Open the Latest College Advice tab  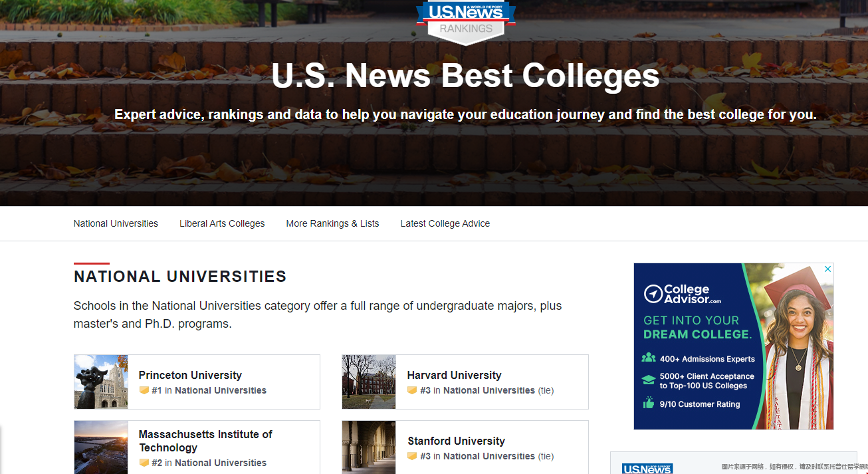[445, 223]
